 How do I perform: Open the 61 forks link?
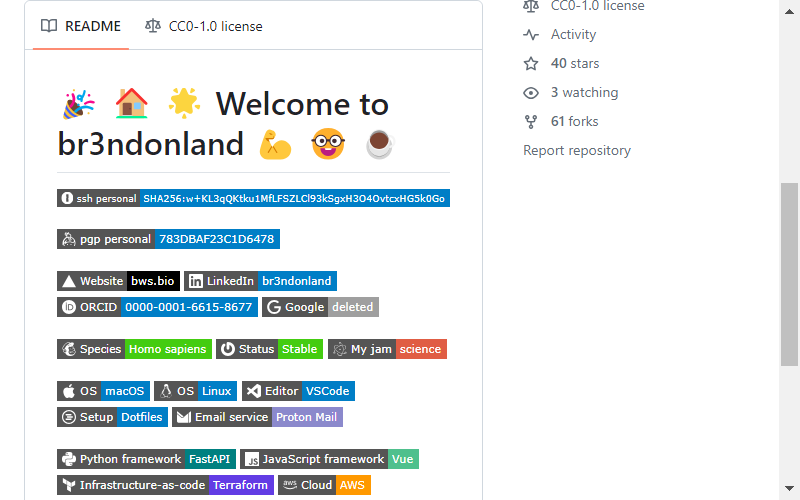[x=574, y=122]
